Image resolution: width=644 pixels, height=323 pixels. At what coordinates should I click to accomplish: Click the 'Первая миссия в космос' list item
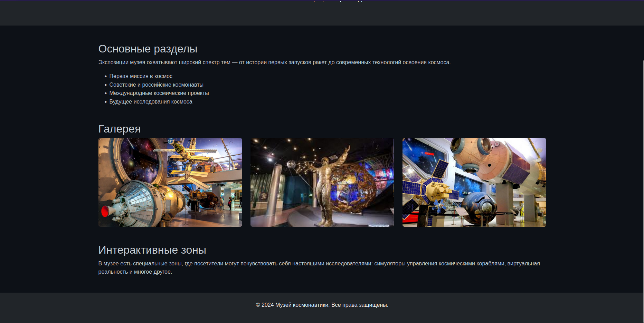(141, 76)
